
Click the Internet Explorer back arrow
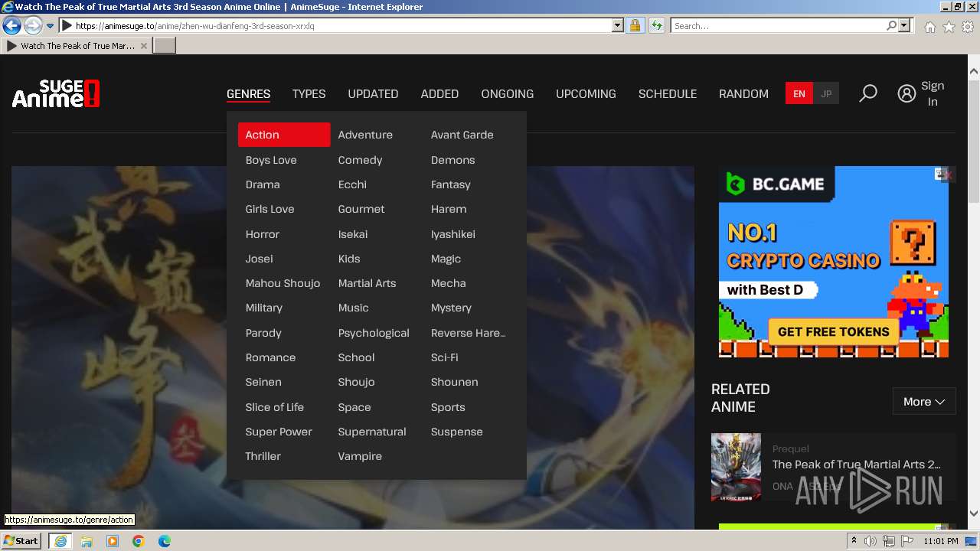11,25
